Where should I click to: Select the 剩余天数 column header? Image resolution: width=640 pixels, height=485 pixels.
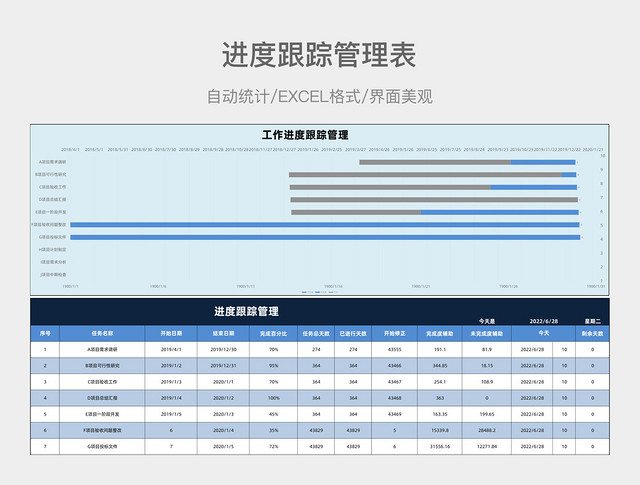(592, 334)
